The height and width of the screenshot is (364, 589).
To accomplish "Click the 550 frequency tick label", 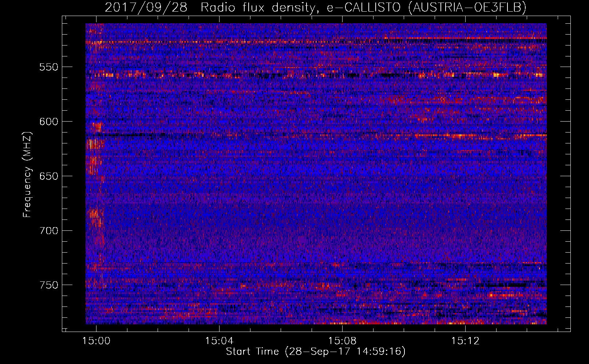I will [48, 67].
